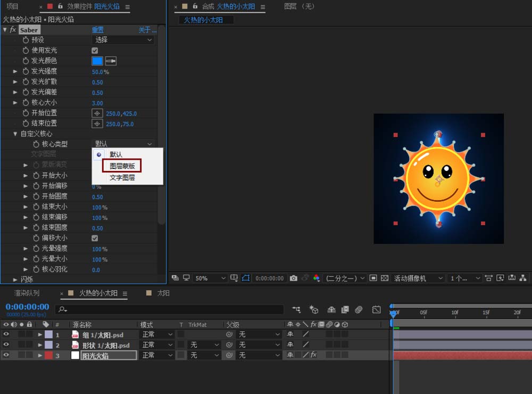The image size is (532, 394).
Task: Toggle the 偏移大小 checkbox
Action: pyautogui.click(x=95, y=238)
